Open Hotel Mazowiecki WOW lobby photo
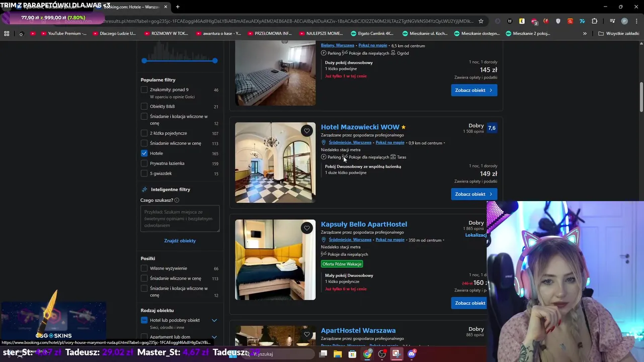 click(x=275, y=162)
